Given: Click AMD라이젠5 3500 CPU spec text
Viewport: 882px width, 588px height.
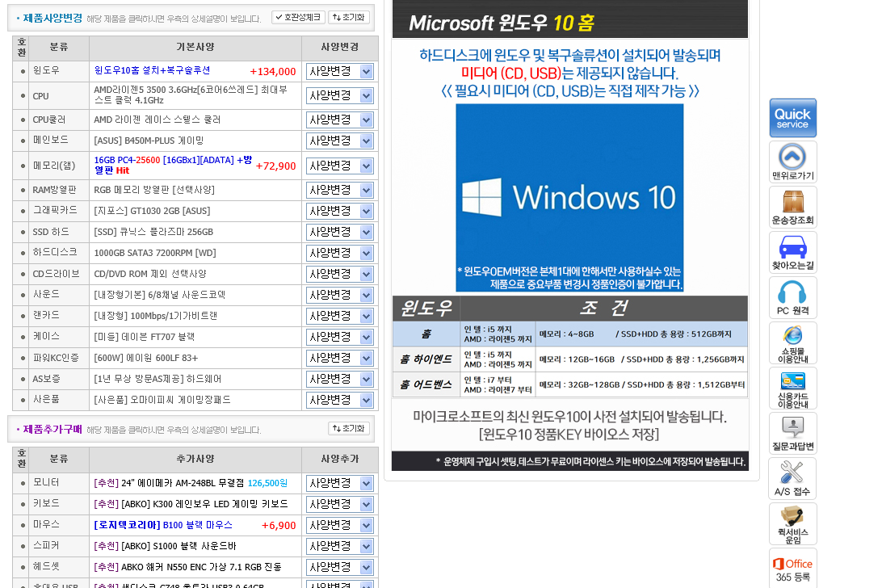Looking at the screenshot, I should point(191,94).
